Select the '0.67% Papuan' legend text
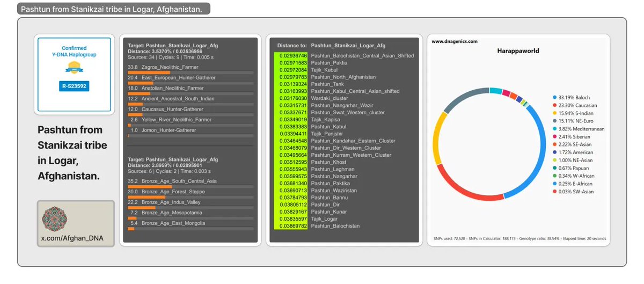The image size is (644, 284). (x=574, y=168)
